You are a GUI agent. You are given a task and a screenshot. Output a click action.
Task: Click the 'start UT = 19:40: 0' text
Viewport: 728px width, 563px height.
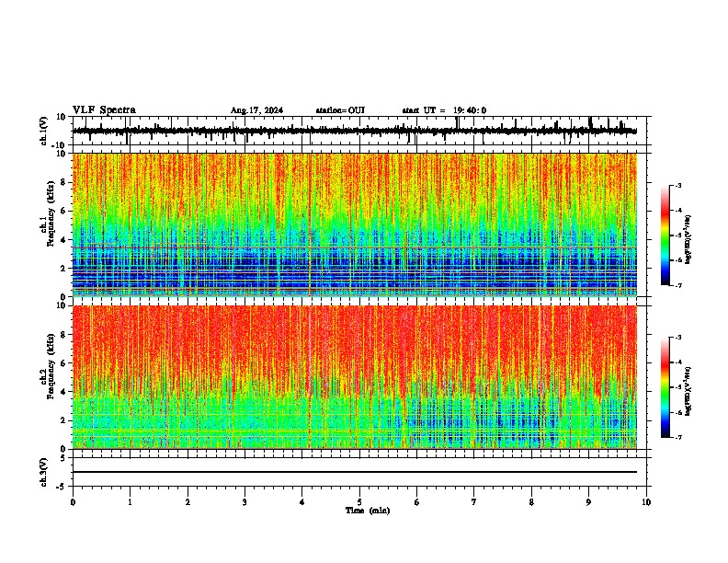(444, 110)
